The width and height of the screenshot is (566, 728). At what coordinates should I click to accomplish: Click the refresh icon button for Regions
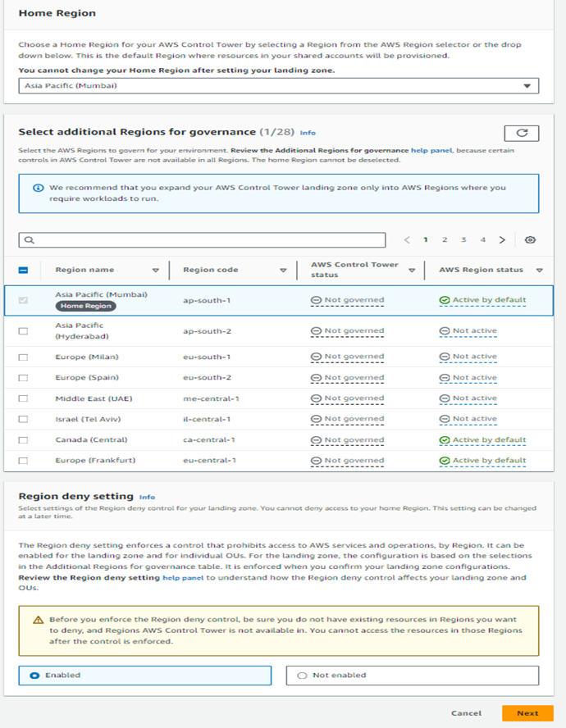[x=522, y=134]
